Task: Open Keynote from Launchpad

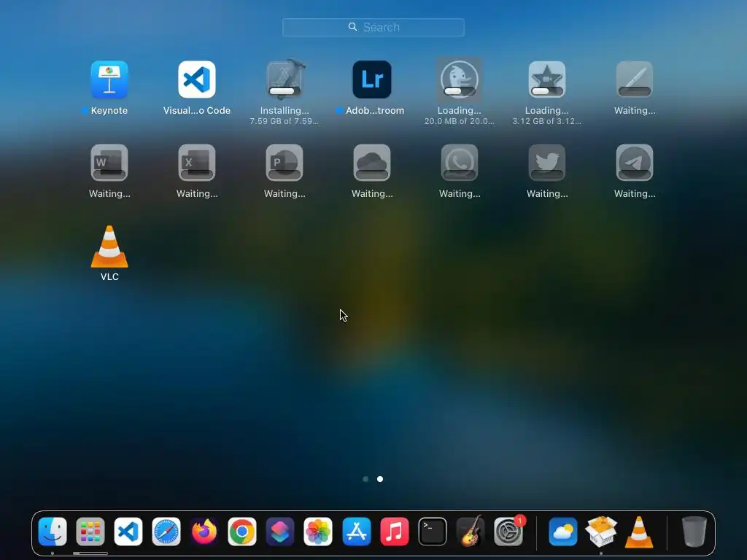Action: [109, 79]
